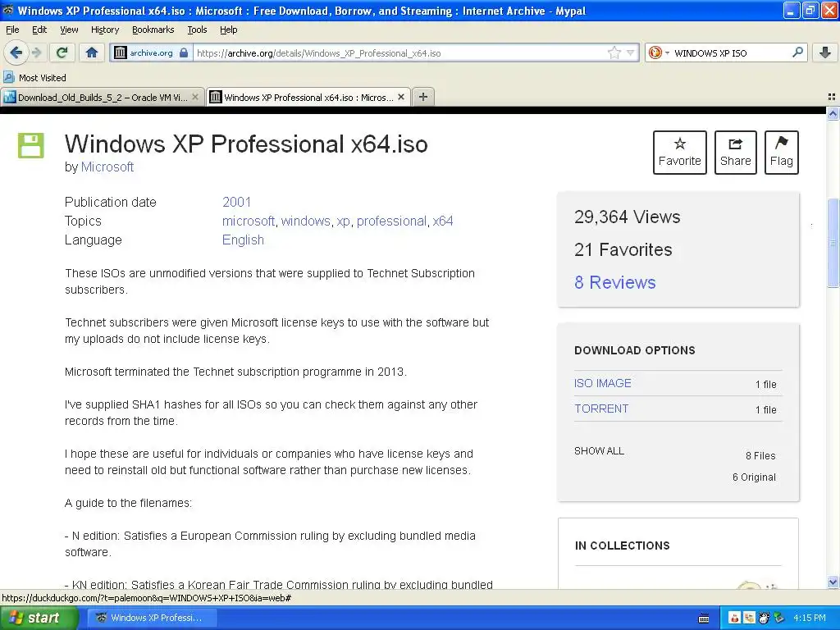Download the TORRENT option

[601, 409]
